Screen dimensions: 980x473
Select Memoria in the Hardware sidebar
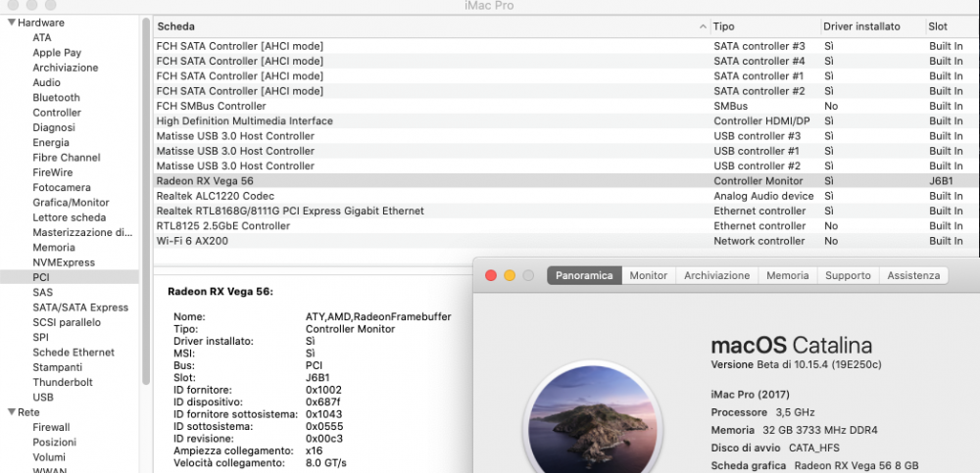[54, 248]
